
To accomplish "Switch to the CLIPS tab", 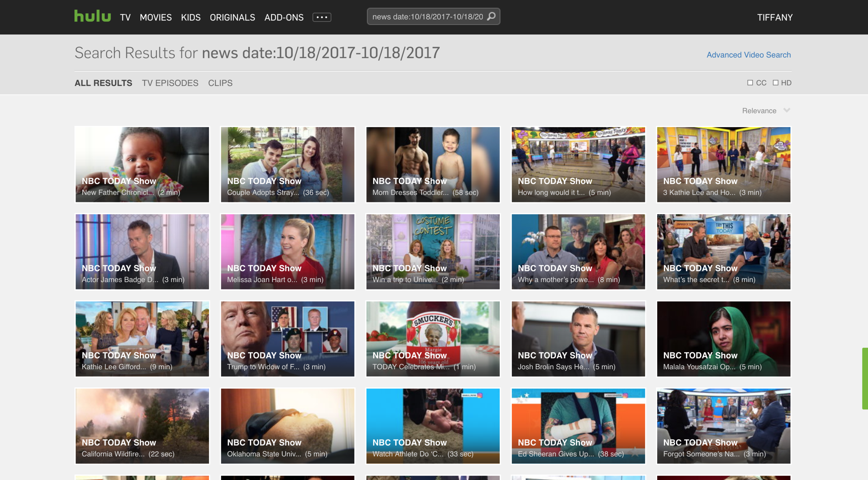I will pos(220,83).
